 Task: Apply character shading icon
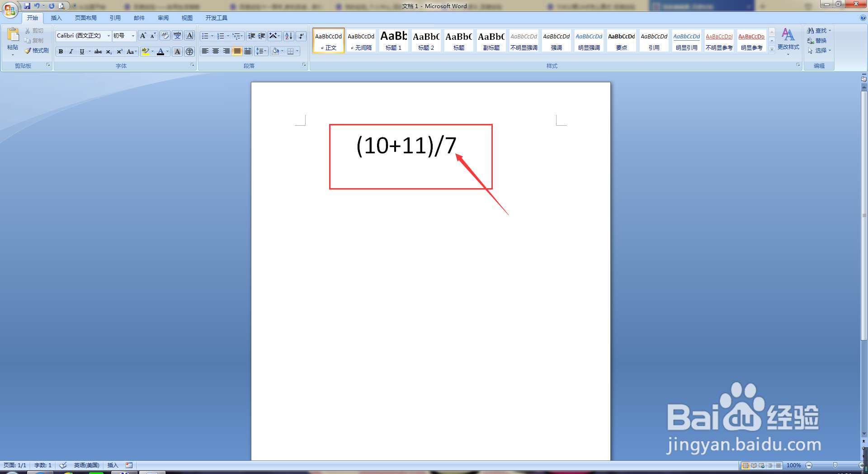point(178,52)
